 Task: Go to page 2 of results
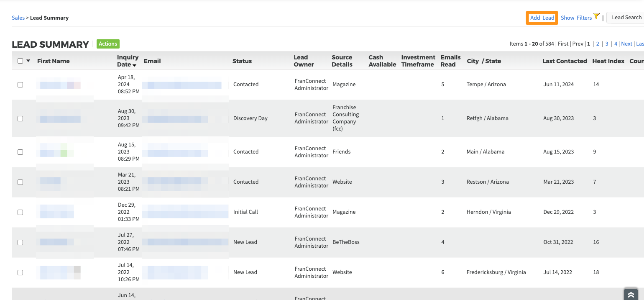[598, 44]
